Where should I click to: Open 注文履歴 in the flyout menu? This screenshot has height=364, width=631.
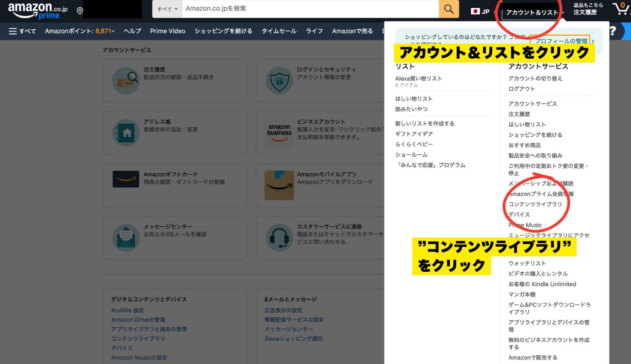click(519, 114)
